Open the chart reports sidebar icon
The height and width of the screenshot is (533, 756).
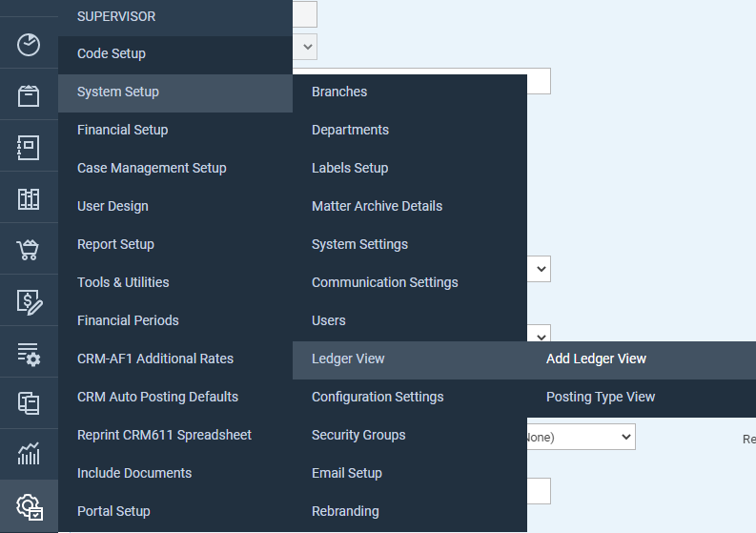click(x=29, y=454)
